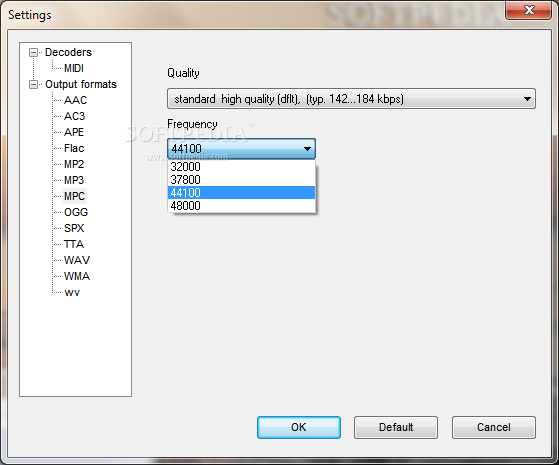Select the AAC output format

click(x=75, y=100)
